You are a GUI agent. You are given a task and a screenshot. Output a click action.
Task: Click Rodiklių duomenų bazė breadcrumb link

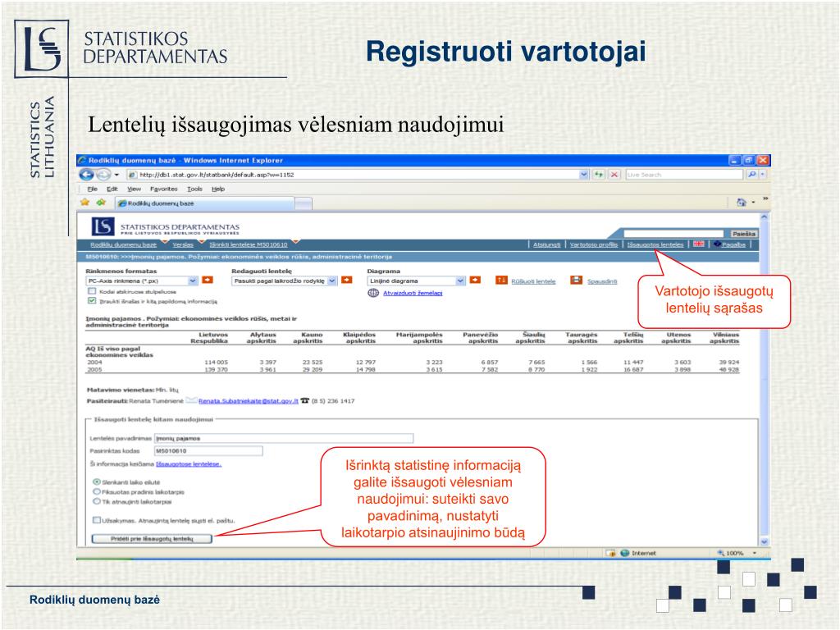123,244
